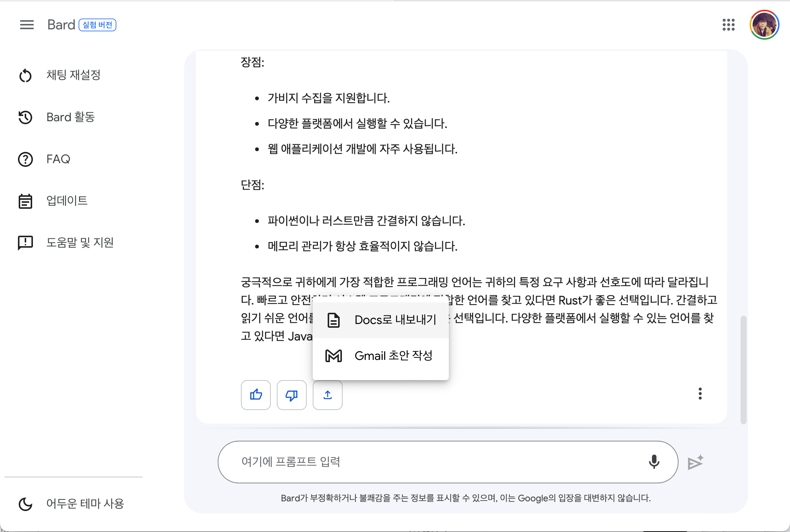Open 'Bard 활동' history

(70, 117)
